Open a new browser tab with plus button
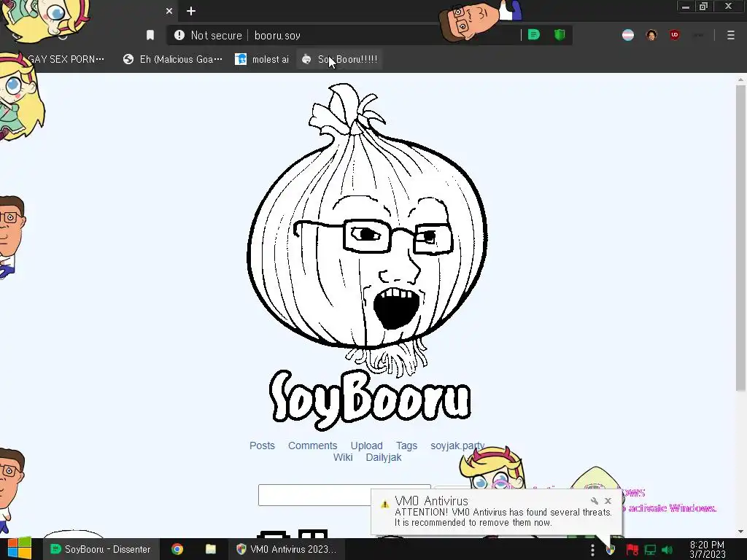The width and height of the screenshot is (747, 560). click(191, 11)
